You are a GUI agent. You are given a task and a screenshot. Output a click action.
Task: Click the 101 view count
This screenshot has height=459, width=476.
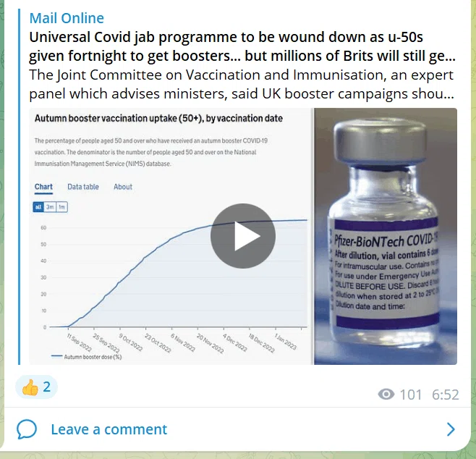point(411,395)
